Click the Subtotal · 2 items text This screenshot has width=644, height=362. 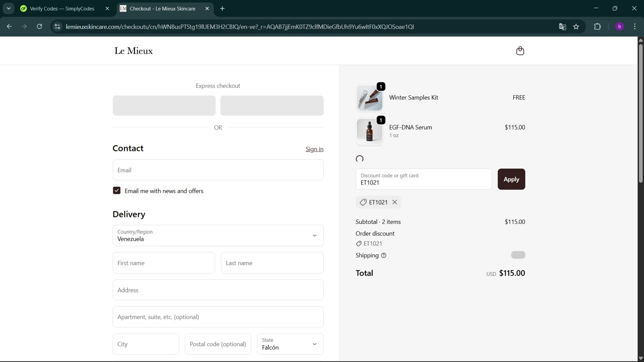coord(378,222)
